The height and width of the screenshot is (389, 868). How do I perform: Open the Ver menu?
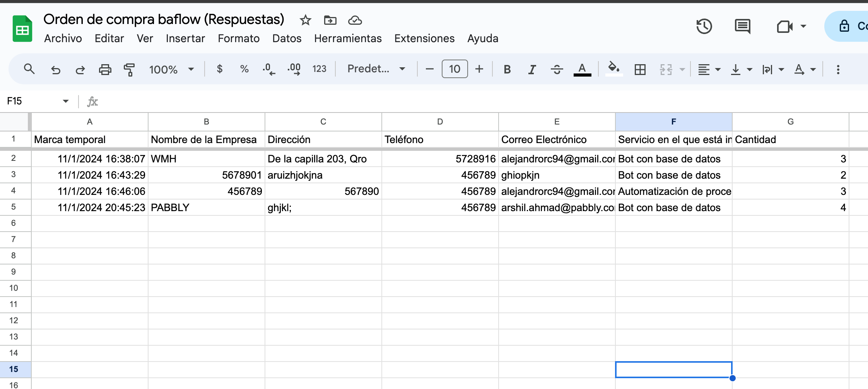pos(145,38)
